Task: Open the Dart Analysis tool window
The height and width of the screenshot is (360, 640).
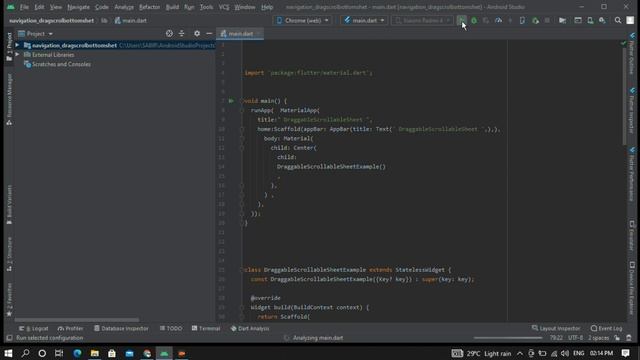Action: pyautogui.click(x=250, y=329)
